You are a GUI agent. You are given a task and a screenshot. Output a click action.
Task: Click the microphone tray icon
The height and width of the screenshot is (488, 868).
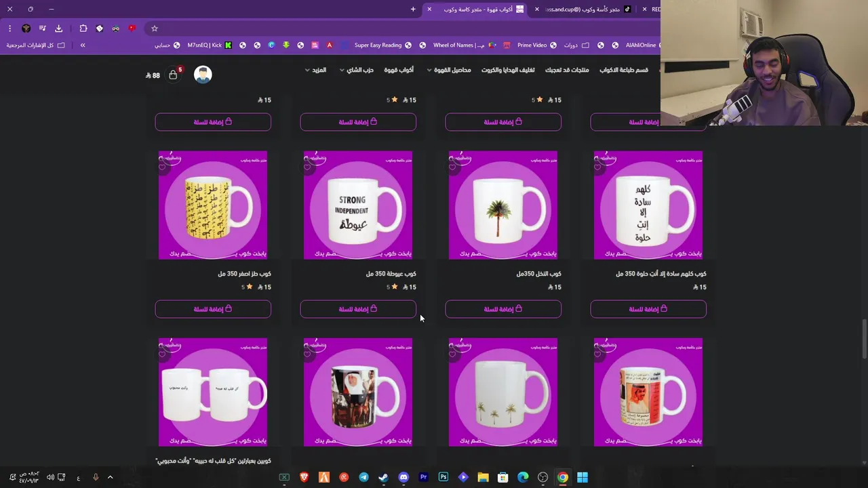[x=96, y=477]
